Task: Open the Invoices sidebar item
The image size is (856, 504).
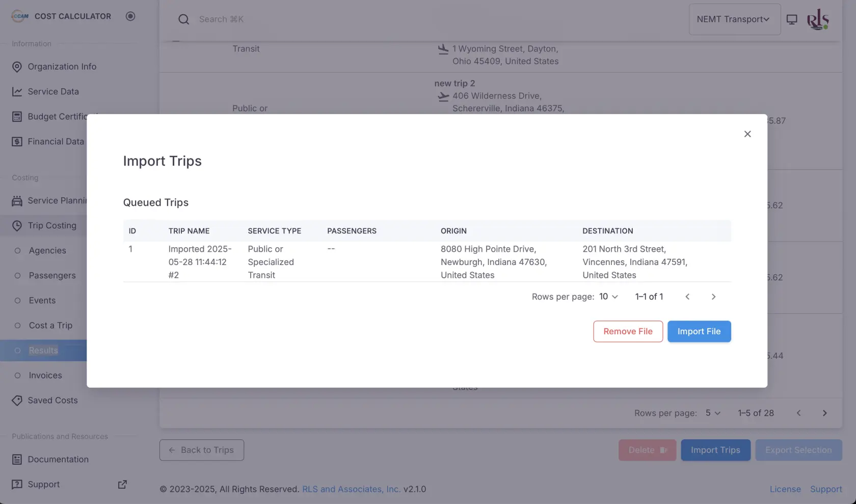Action: 45,376
